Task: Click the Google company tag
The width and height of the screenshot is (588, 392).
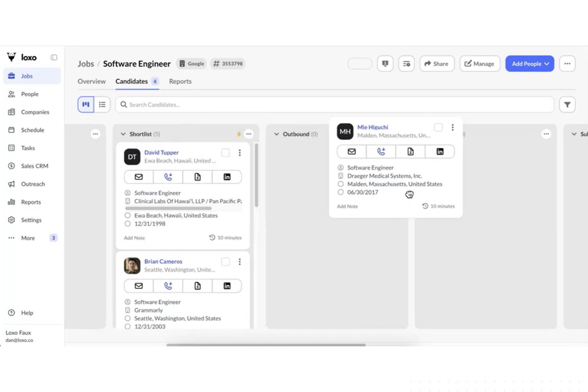Action: tap(191, 64)
